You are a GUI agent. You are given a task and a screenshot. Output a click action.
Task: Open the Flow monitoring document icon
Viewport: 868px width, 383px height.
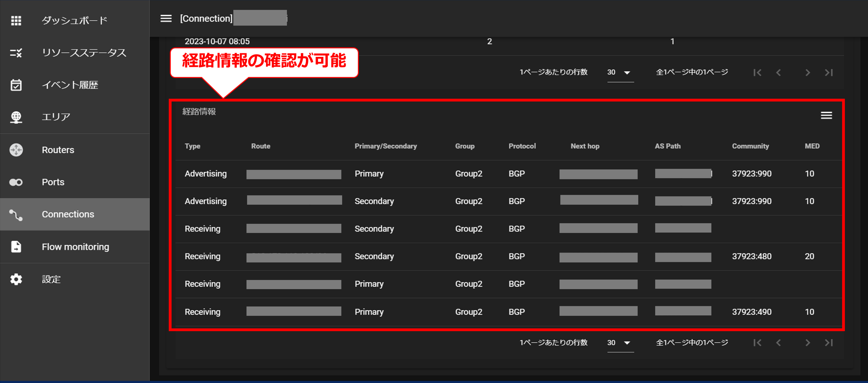click(16, 247)
